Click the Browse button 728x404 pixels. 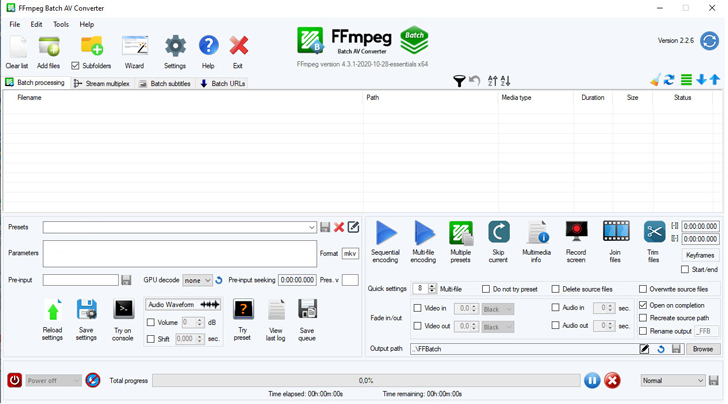coord(702,349)
